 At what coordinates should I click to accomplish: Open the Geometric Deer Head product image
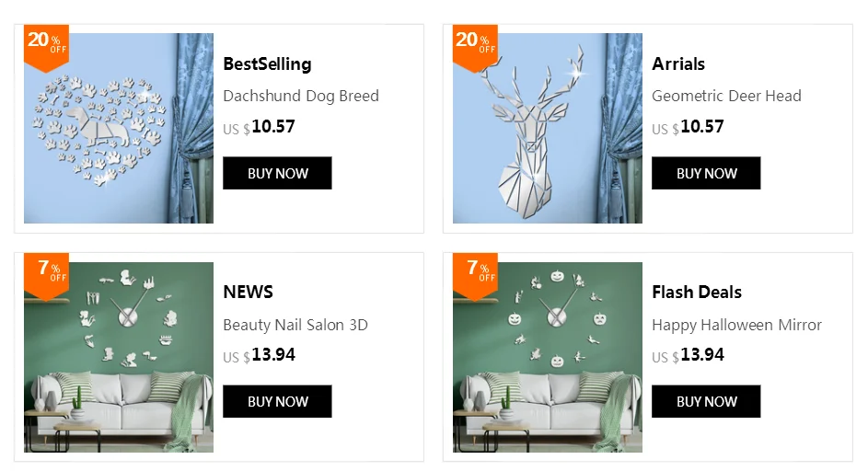click(548, 129)
